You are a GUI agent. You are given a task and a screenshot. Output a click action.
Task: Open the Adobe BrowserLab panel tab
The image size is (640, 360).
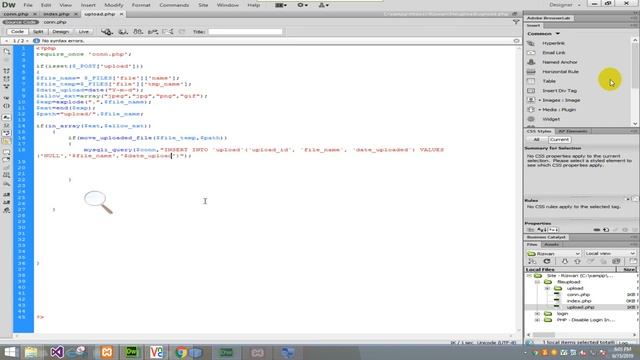click(x=548, y=18)
